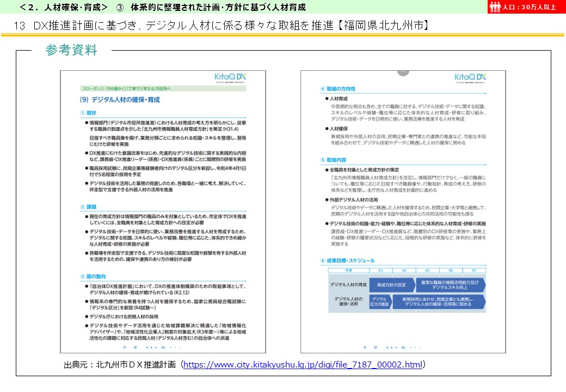Viewport: 566px width, 392px height.
Task: Click the header text 人材確保・育成 at top
Action: (72, 7)
